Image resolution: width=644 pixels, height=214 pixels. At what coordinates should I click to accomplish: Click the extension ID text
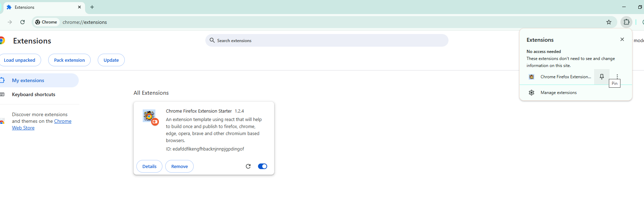coord(205,149)
